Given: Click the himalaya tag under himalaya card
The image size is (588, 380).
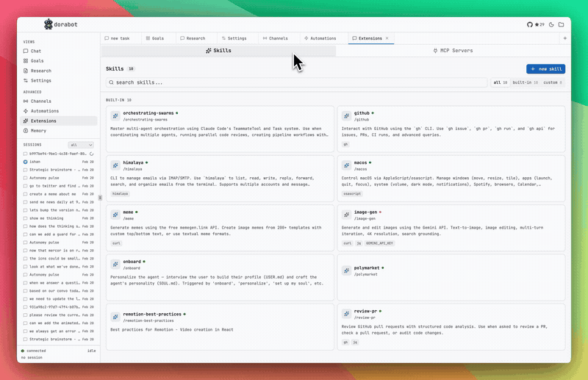Looking at the screenshot, I should point(120,194).
